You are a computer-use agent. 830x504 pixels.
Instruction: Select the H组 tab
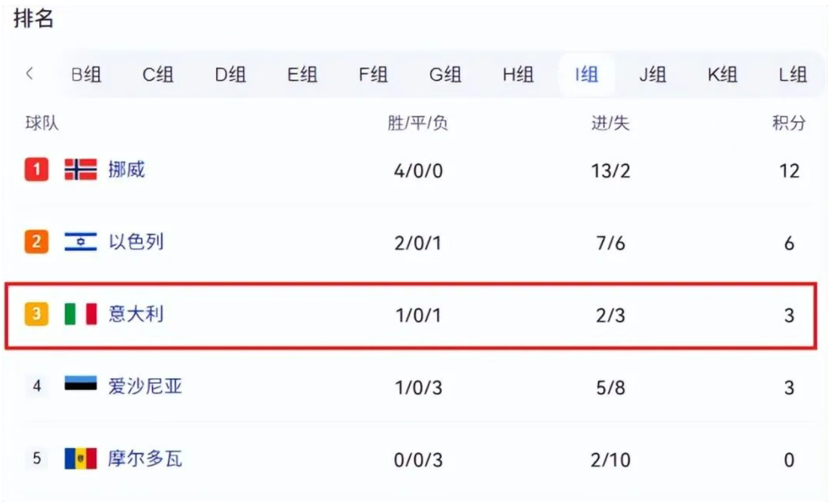coord(518,74)
